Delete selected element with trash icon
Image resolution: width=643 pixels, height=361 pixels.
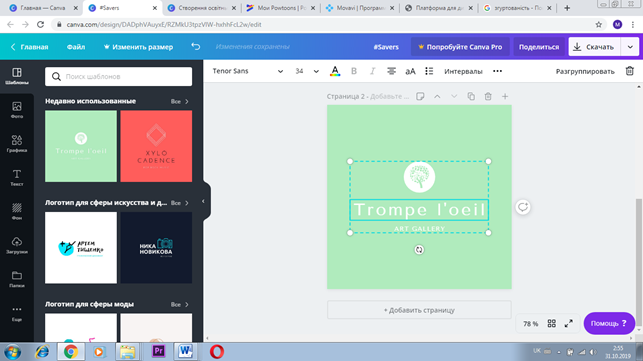(x=629, y=71)
